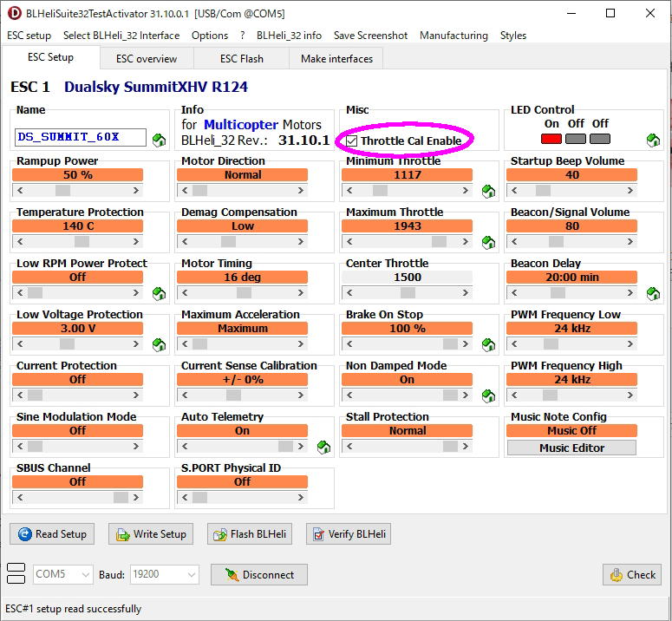This screenshot has height=621, width=672.
Task: Toggle the red LED On box
Action: click(551, 139)
